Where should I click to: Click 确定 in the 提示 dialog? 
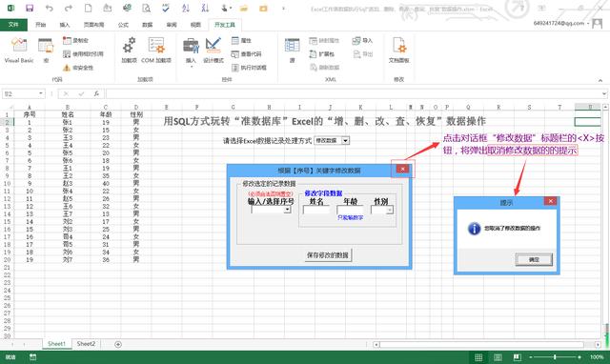534,259
